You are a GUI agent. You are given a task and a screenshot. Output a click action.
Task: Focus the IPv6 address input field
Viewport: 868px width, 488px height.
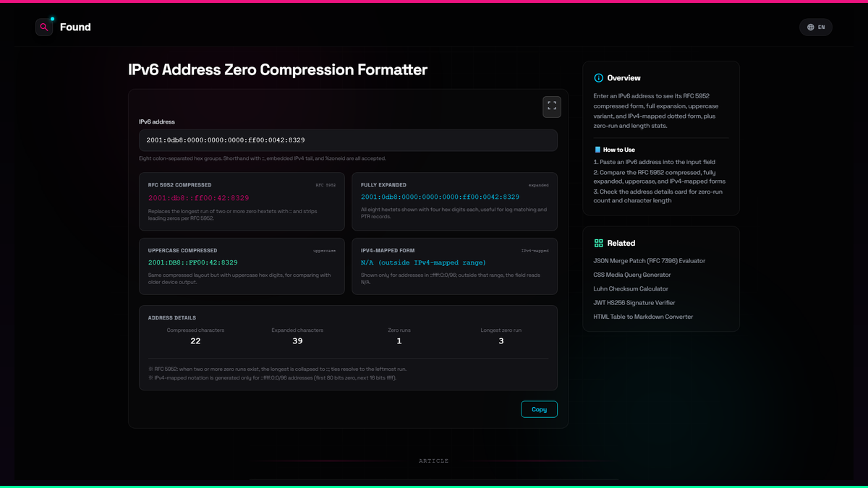348,140
